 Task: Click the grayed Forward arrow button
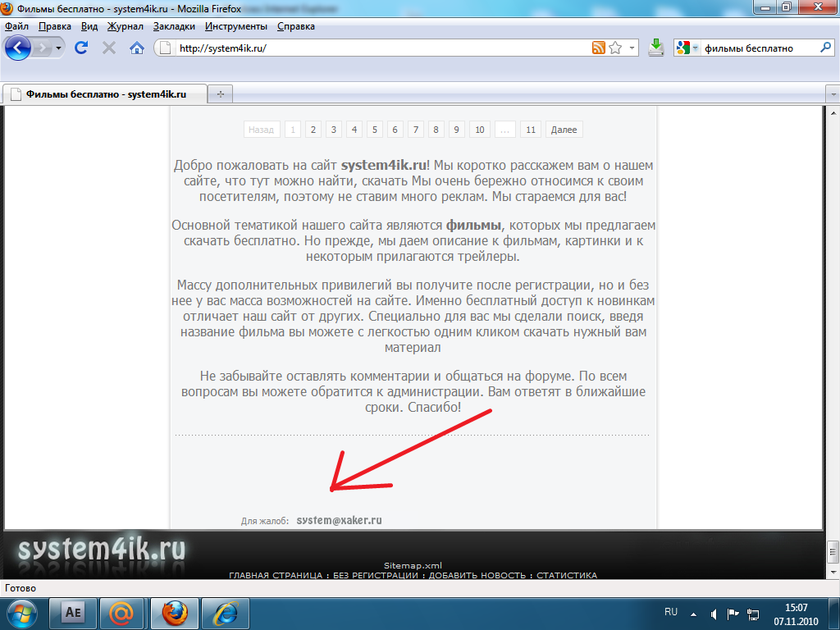(x=42, y=48)
